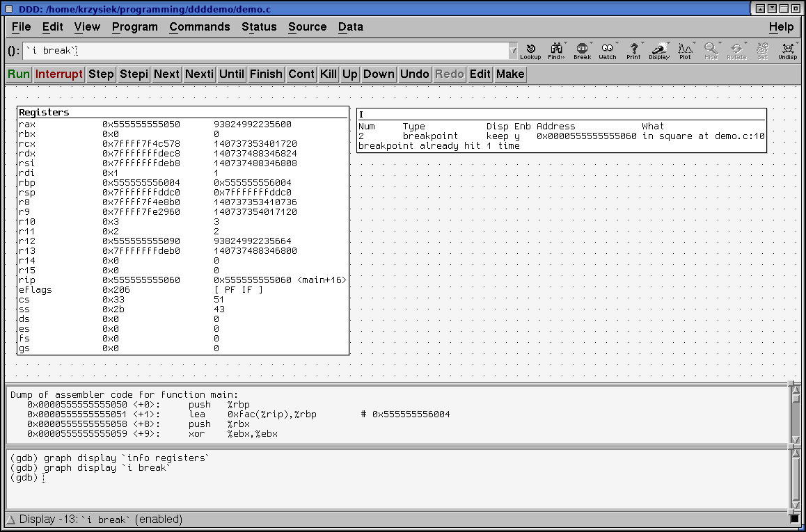Click the gdb console vertical scrollbar
The height and width of the screenshot is (532, 806).
coord(795,478)
